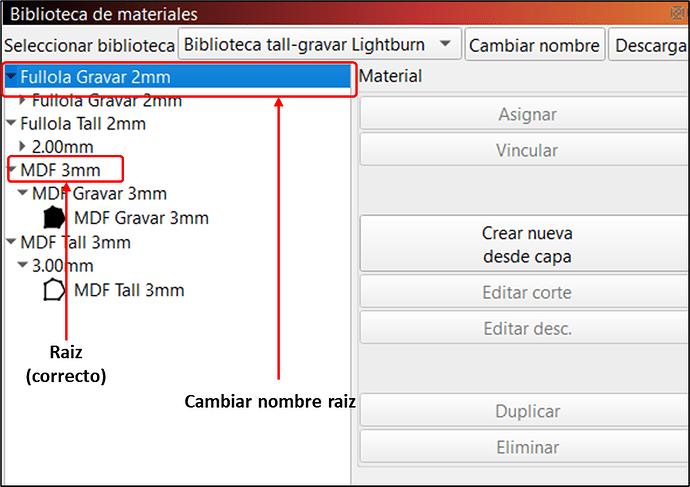Click Crear nueva desde capa
690x487 pixels.
pos(527,245)
